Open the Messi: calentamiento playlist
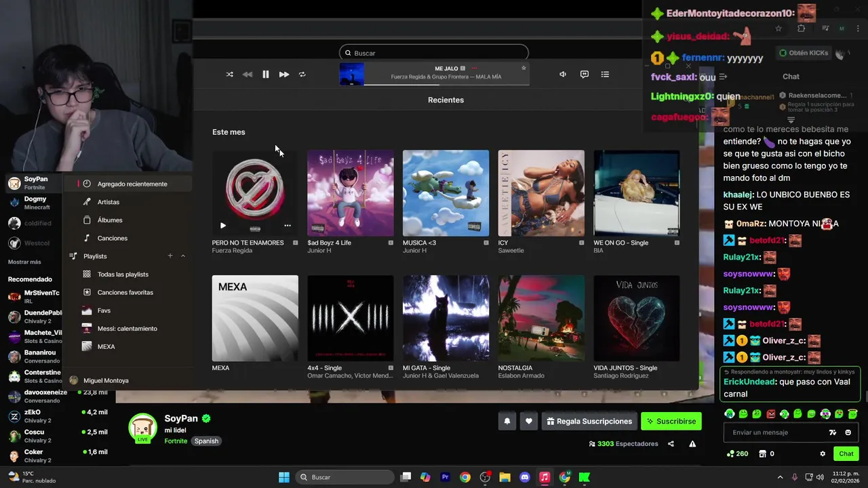Screen dimensions: 868x488 click(127, 329)
